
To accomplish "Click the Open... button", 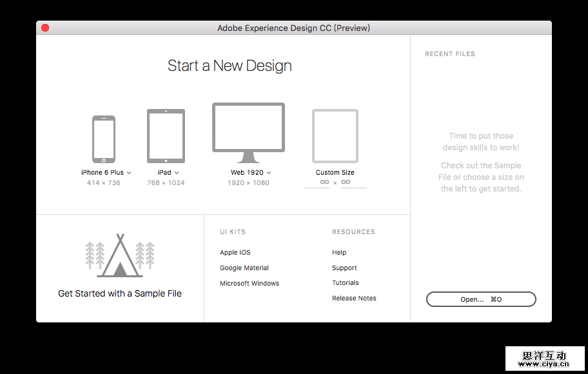I will coord(480,299).
